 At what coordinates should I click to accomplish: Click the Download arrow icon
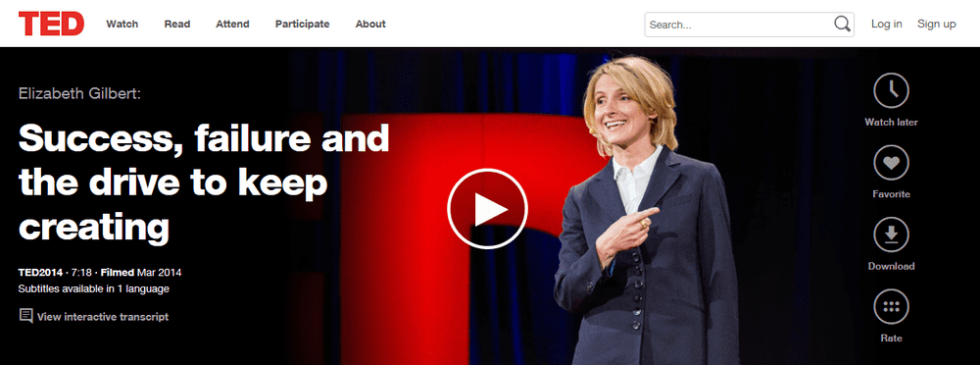click(891, 235)
